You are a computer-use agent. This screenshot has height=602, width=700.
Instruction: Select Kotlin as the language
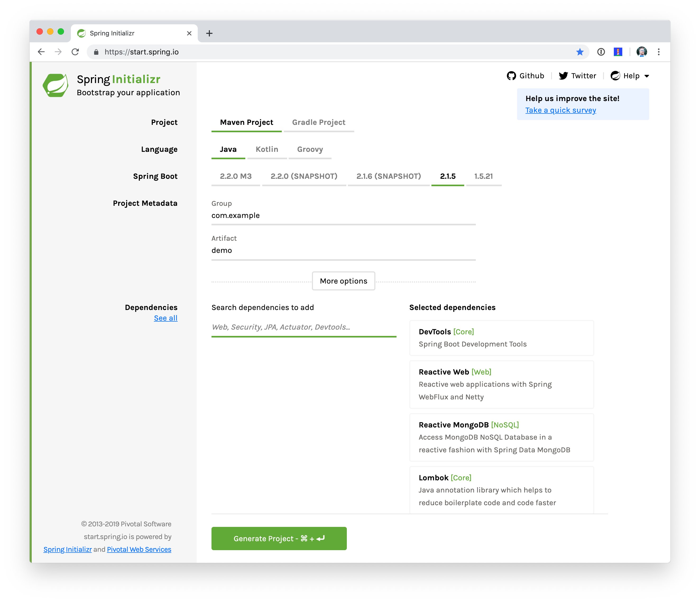266,149
